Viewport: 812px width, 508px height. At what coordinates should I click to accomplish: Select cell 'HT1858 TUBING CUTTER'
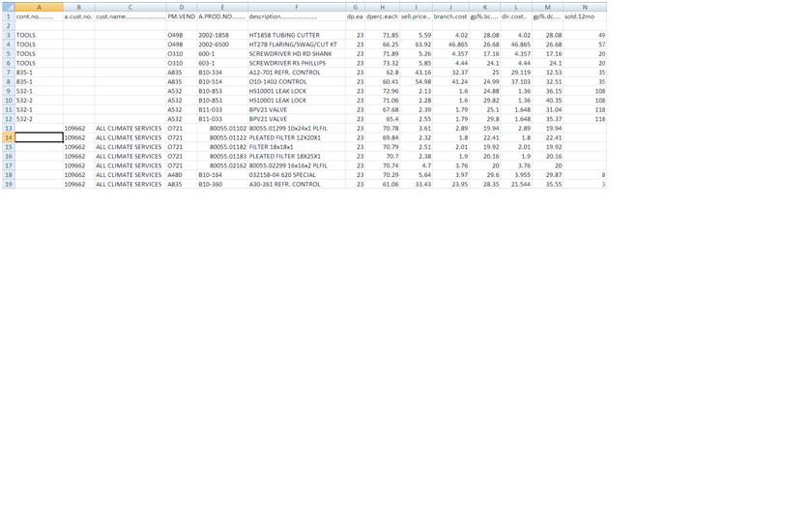pyautogui.click(x=296, y=36)
